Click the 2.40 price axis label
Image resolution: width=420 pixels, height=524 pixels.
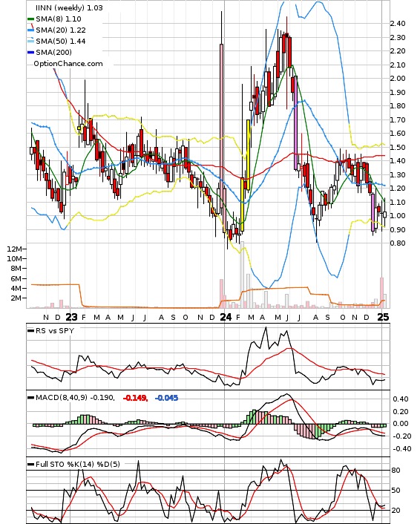click(398, 24)
